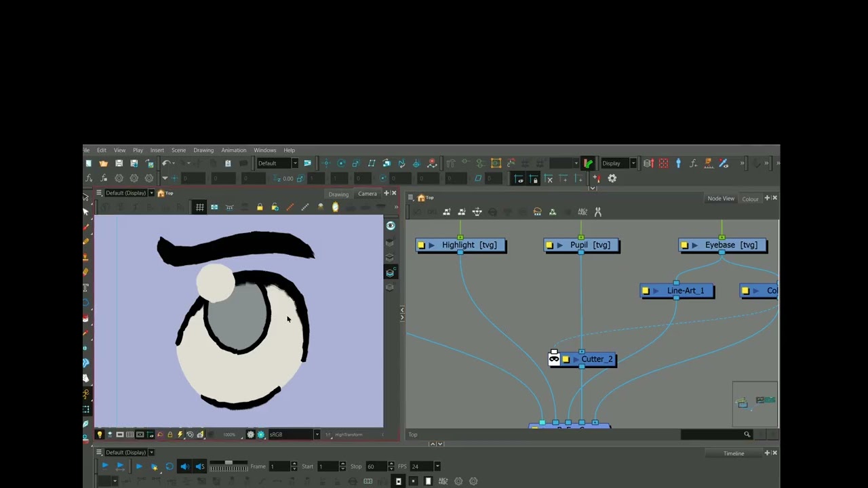The width and height of the screenshot is (868, 488).
Task: Click the Top home icon in Node View
Action: click(x=421, y=198)
